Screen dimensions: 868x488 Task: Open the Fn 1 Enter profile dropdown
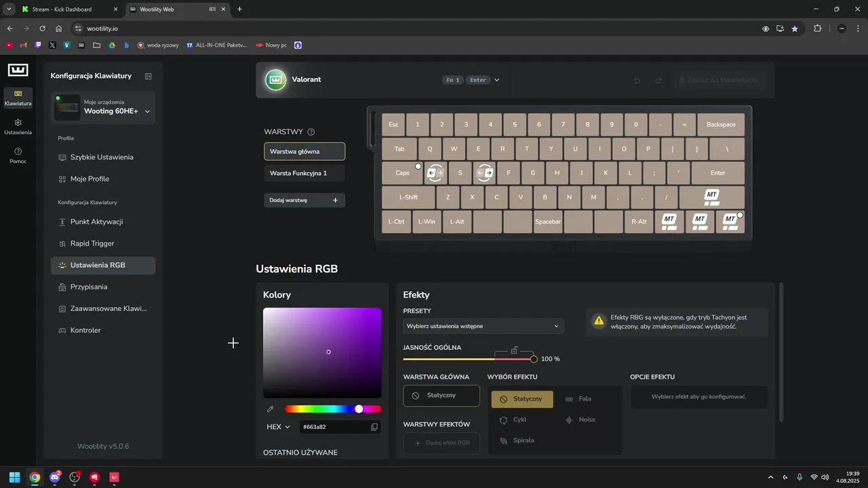[471, 80]
